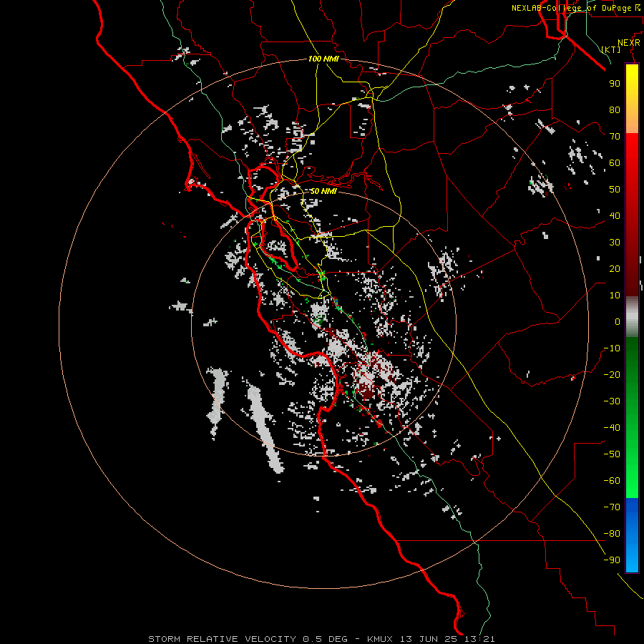Click the -60 value on velocity scale
Screen dimensions: 644x644
(612, 481)
